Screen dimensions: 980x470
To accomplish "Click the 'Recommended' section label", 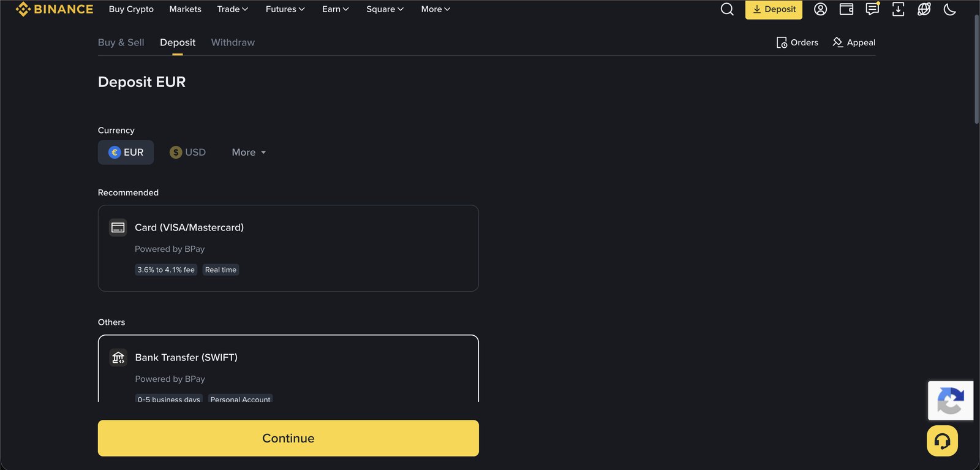I will pyautogui.click(x=128, y=192).
